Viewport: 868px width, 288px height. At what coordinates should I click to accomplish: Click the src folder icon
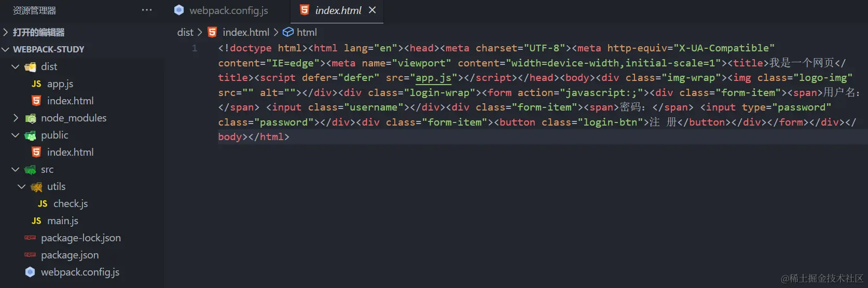(x=31, y=170)
